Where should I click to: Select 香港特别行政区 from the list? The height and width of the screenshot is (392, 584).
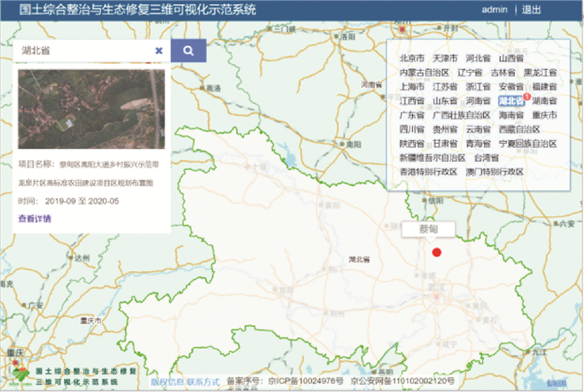(428, 172)
